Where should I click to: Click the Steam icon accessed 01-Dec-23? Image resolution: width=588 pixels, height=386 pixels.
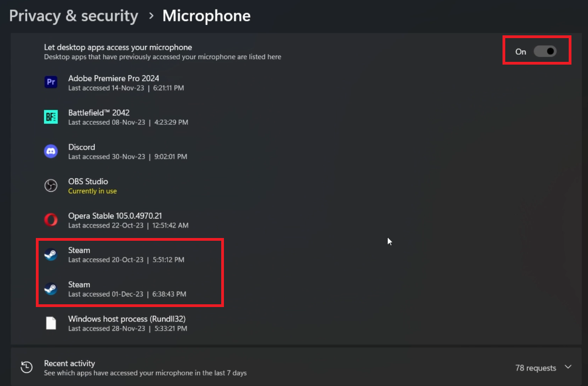tap(51, 289)
